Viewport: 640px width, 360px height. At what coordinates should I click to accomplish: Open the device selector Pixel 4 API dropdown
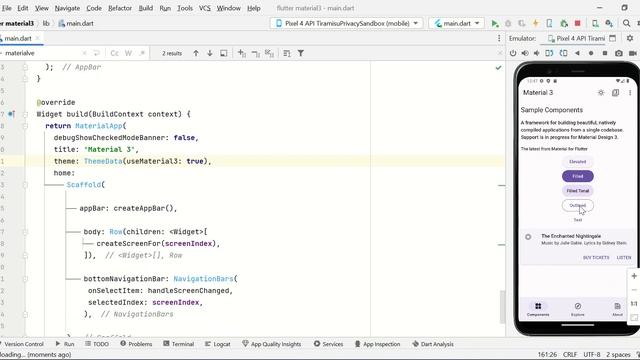[347, 24]
